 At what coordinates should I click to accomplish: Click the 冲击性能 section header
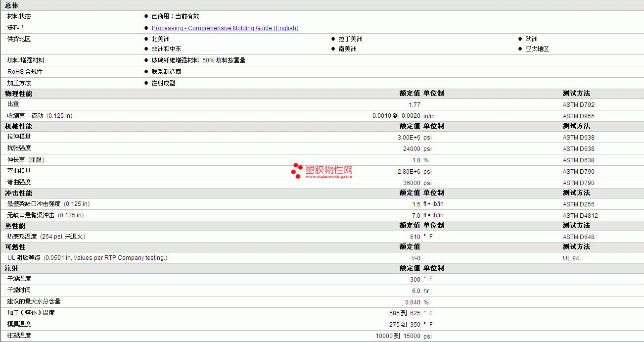19,193
